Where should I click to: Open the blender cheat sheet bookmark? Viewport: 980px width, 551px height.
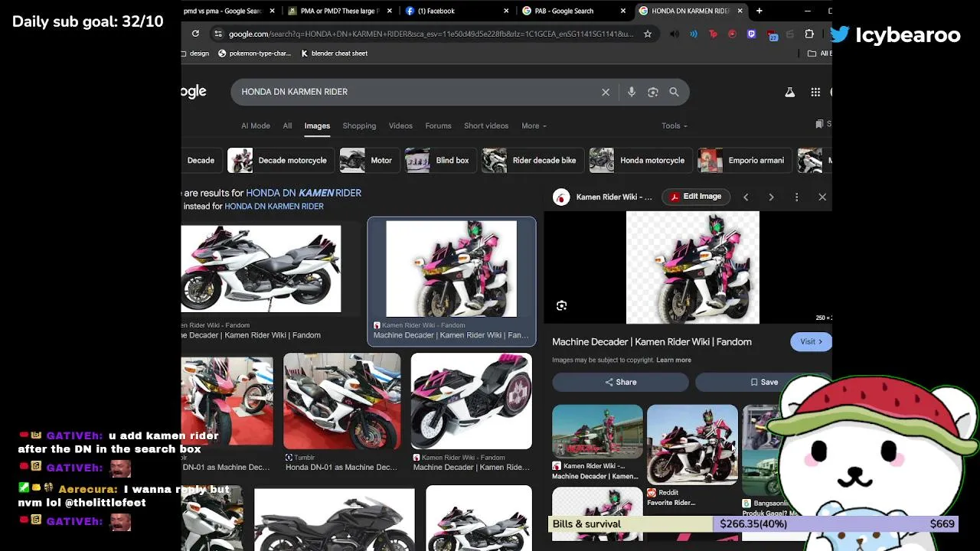click(335, 54)
